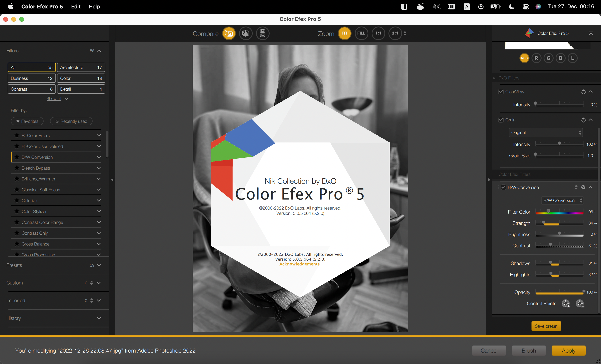Open the Edit menu
The image size is (601, 364).
(x=76, y=7)
